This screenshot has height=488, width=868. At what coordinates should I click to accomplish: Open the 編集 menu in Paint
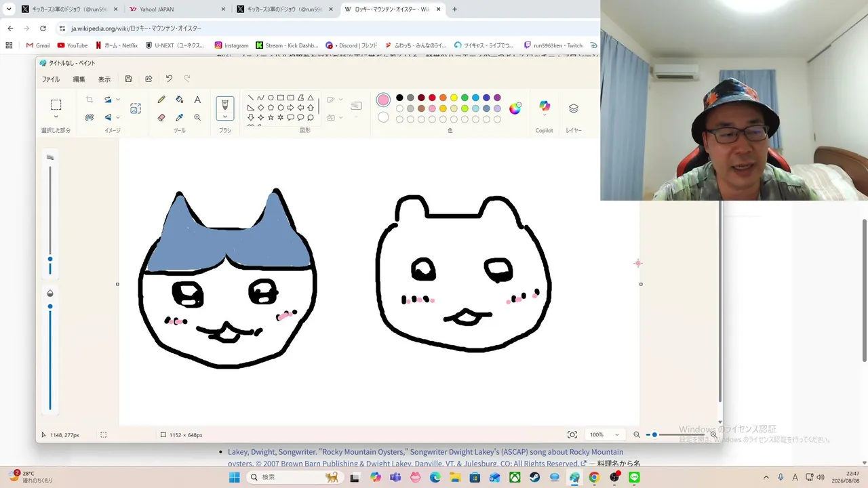click(x=79, y=79)
